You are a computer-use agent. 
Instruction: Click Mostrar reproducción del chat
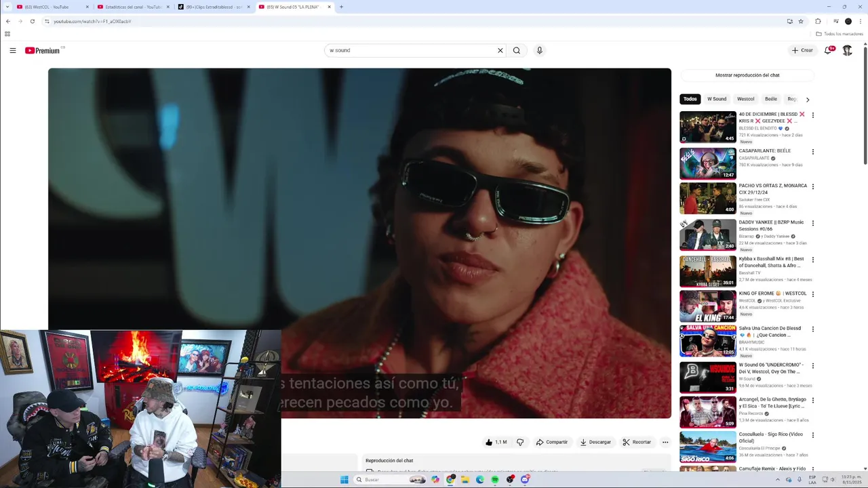(747, 75)
